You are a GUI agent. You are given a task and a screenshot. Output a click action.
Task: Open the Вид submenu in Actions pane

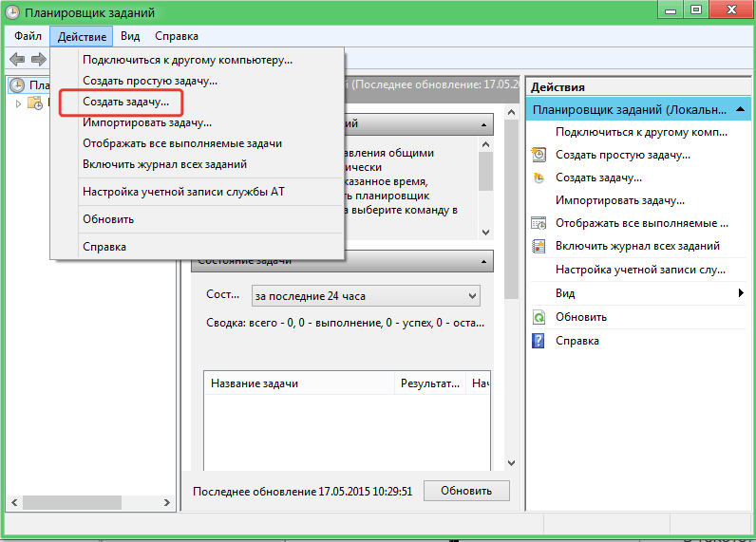point(639,293)
